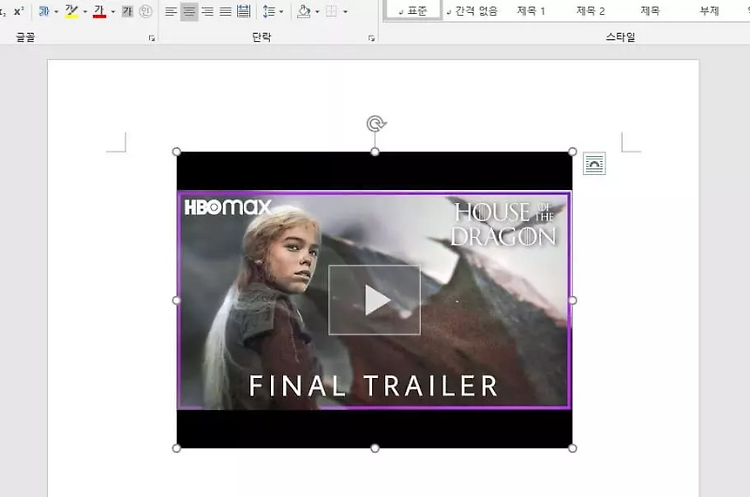Image resolution: width=750 pixels, height=497 pixels.
Task: Expand font color dropdown arrow
Action: (x=113, y=11)
